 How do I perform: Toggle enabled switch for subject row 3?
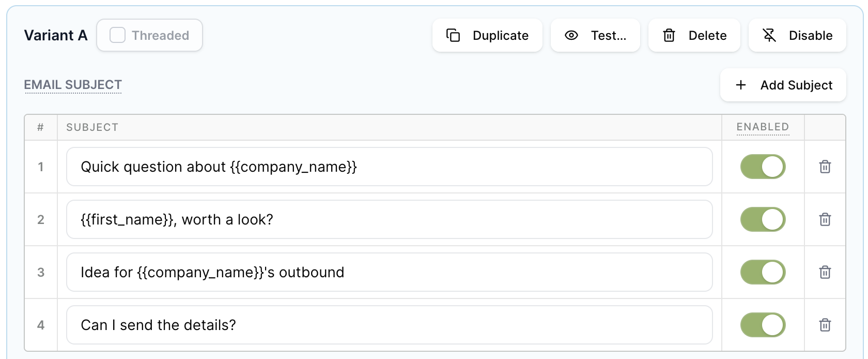tap(763, 272)
